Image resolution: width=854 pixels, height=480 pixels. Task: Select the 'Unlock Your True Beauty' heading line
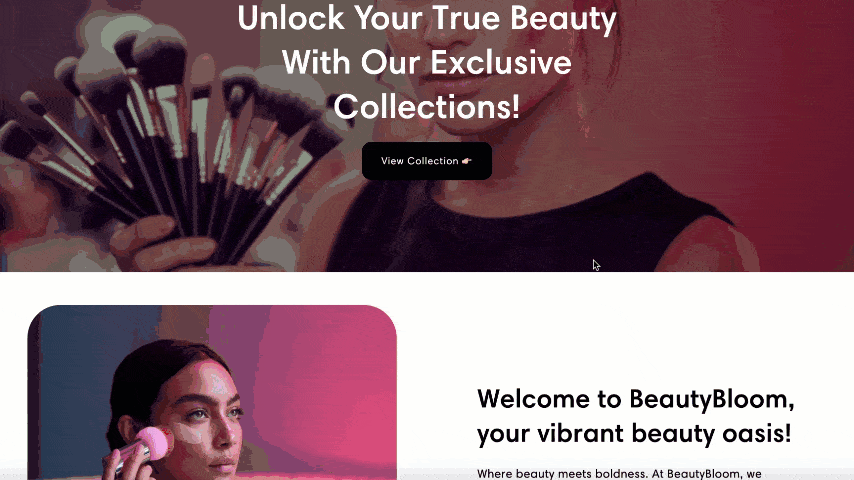tap(427, 19)
